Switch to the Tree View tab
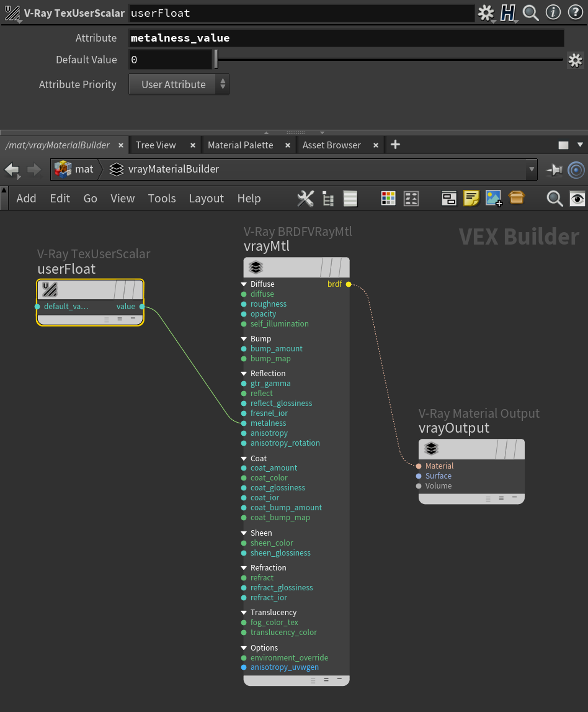This screenshot has height=712, width=588. coord(156,145)
